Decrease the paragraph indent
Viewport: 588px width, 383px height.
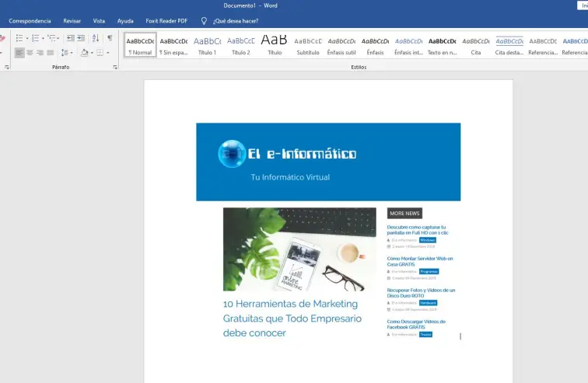coord(71,38)
